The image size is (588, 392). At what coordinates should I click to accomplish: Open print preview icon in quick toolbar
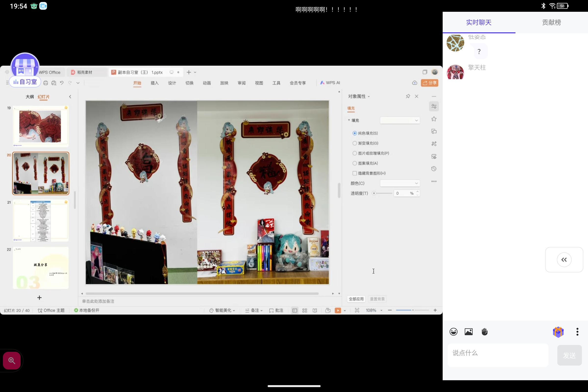54,83
